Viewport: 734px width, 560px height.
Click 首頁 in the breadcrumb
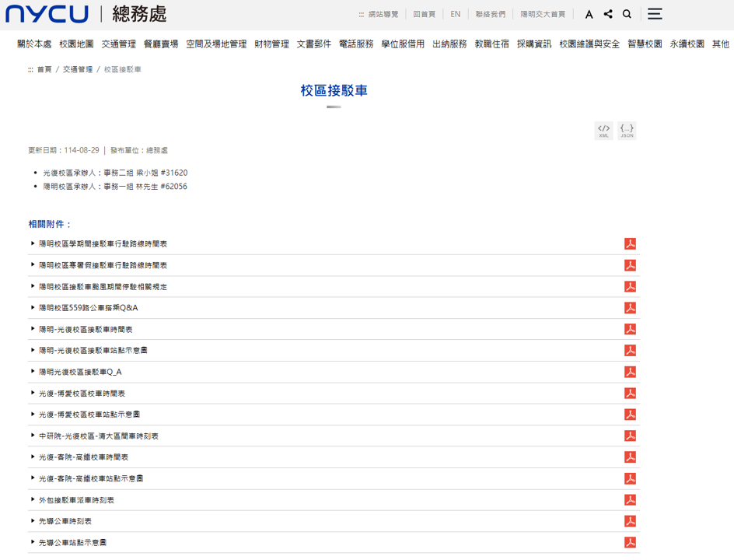coord(44,70)
